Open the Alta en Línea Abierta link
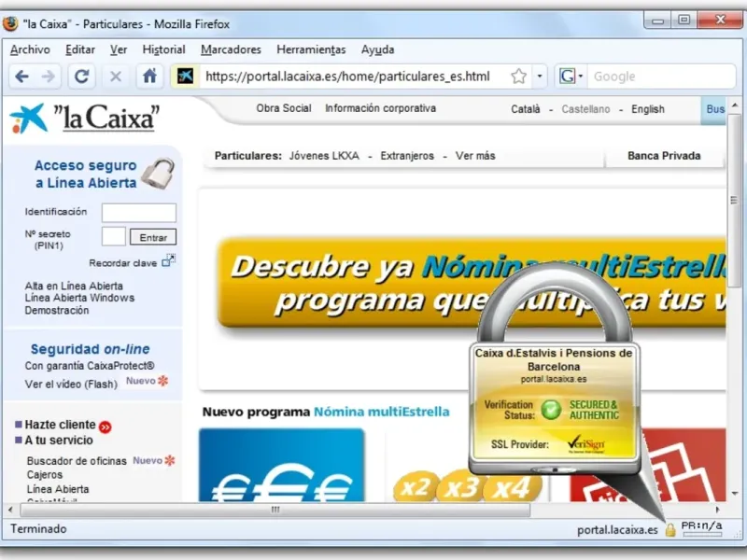This screenshot has height=560, width=747. pyautogui.click(x=74, y=286)
